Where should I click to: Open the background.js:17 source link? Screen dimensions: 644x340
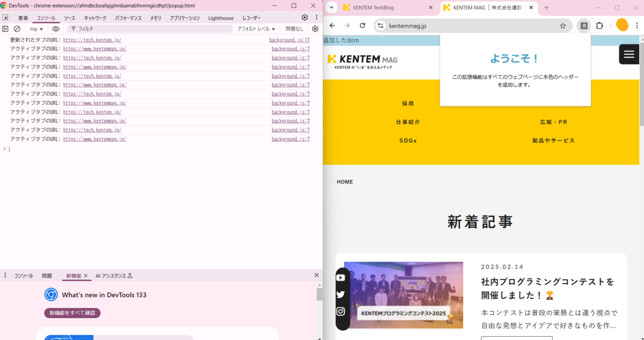tap(289, 40)
